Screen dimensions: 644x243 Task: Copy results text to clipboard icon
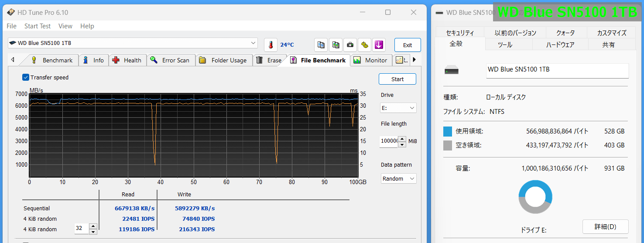(x=321, y=45)
